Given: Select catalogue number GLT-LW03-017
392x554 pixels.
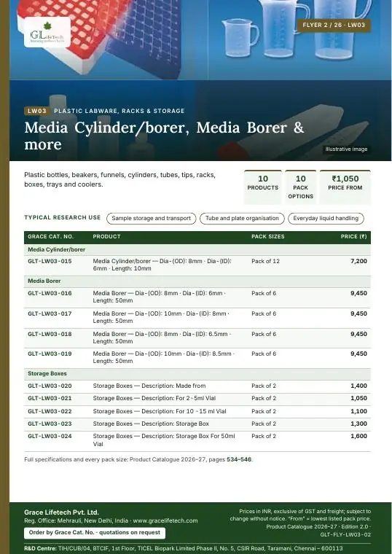Looking at the screenshot, I should pos(50,313).
